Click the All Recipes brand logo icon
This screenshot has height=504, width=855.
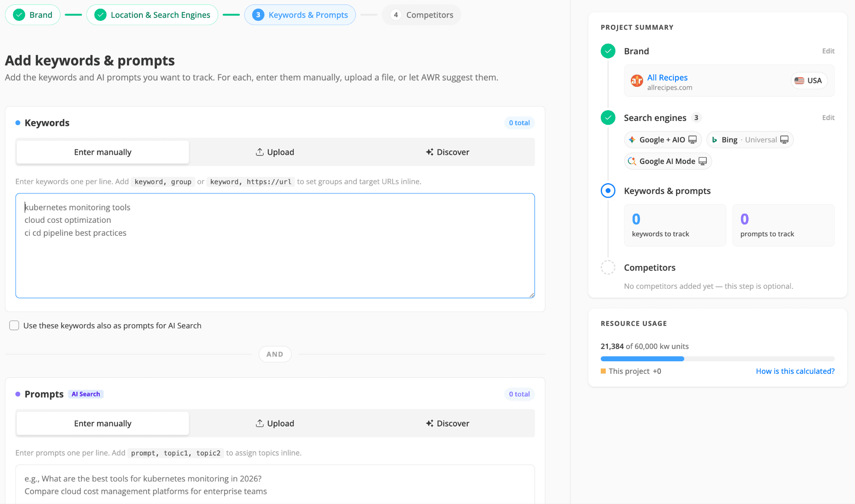coord(637,81)
